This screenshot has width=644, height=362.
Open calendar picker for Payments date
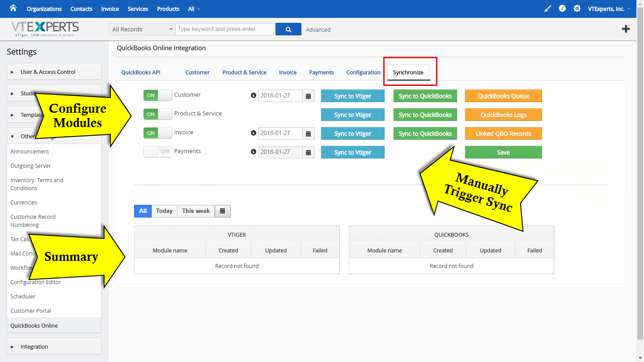[309, 152]
